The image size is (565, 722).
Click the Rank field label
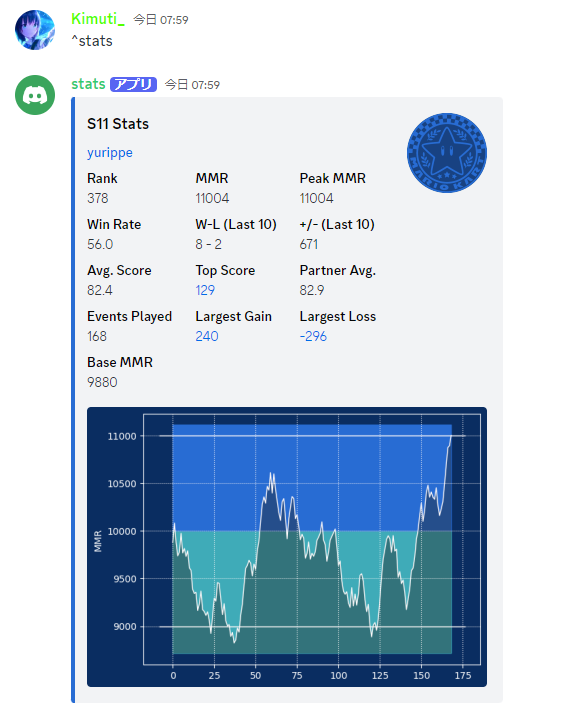[102, 178]
